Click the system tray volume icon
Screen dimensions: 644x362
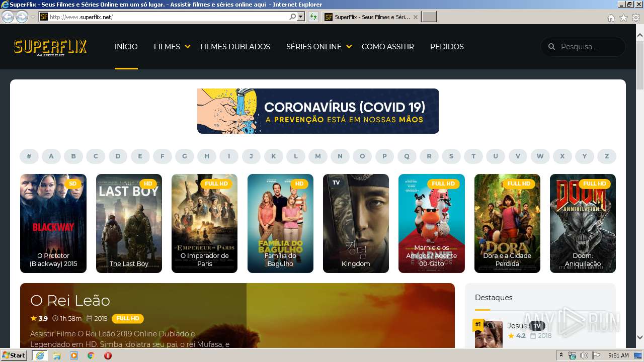pos(584,355)
